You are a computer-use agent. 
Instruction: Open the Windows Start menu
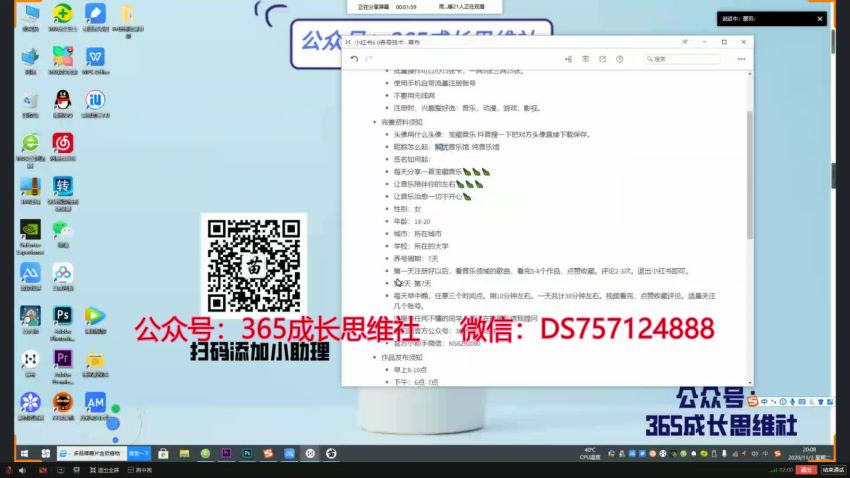coord(24,454)
